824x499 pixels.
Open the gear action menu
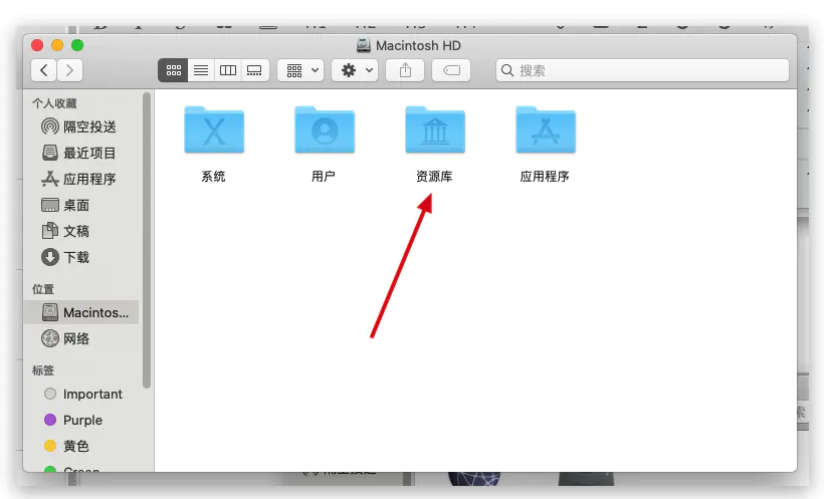[355, 70]
